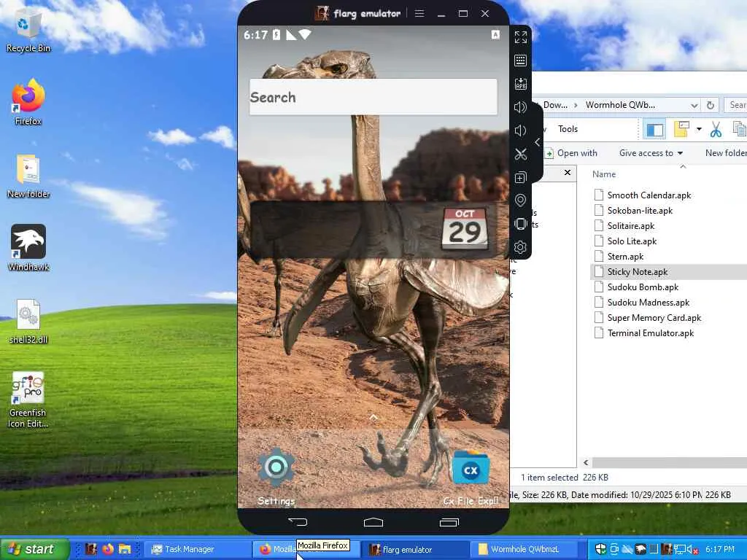Screen dimensions: 747x560
Task: Tap the Android Search bar
Action: (373, 97)
